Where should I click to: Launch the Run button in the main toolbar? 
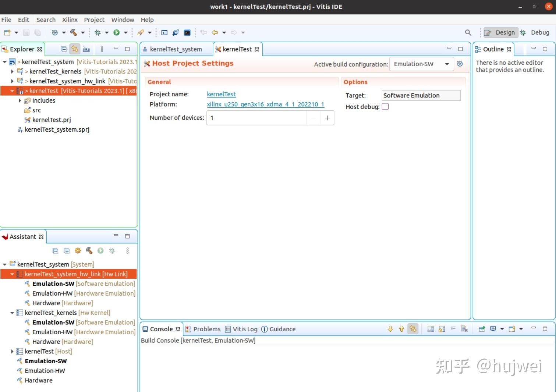coord(117,32)
